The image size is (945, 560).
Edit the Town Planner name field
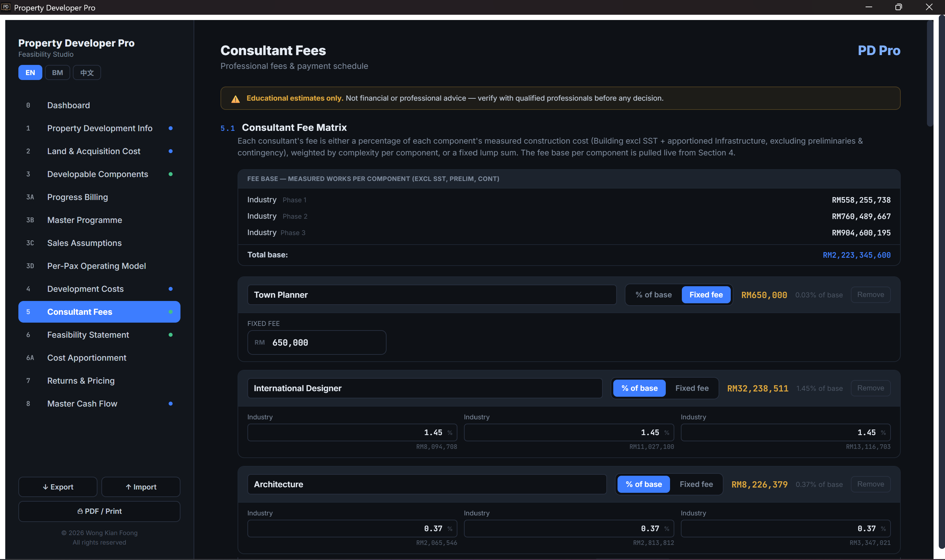point(432,295)
